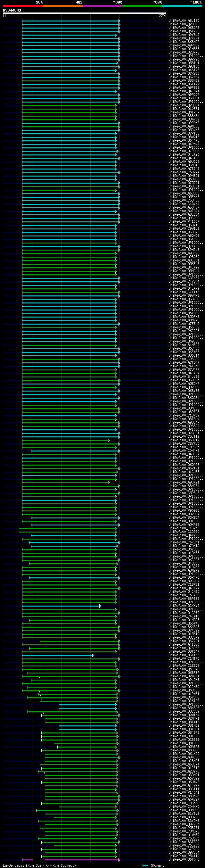Select the green ~80% identity legend segment
The height and width of the screenshot is (868, 205).
coord(143,6)
